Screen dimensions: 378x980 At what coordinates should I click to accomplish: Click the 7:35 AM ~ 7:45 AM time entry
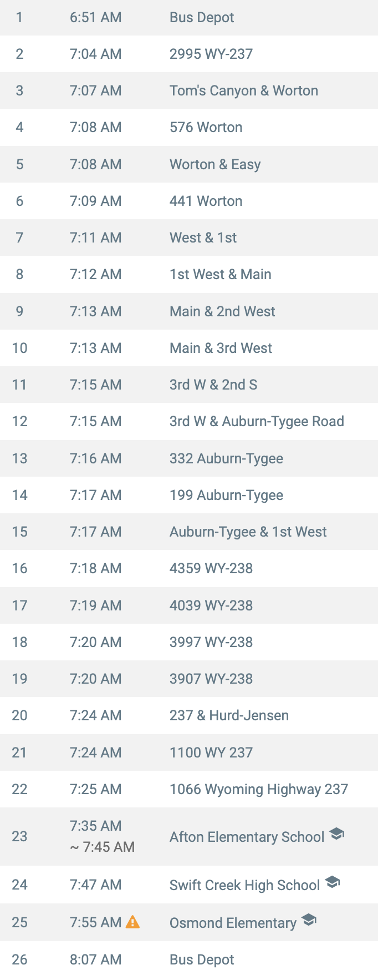pos(102,836)
